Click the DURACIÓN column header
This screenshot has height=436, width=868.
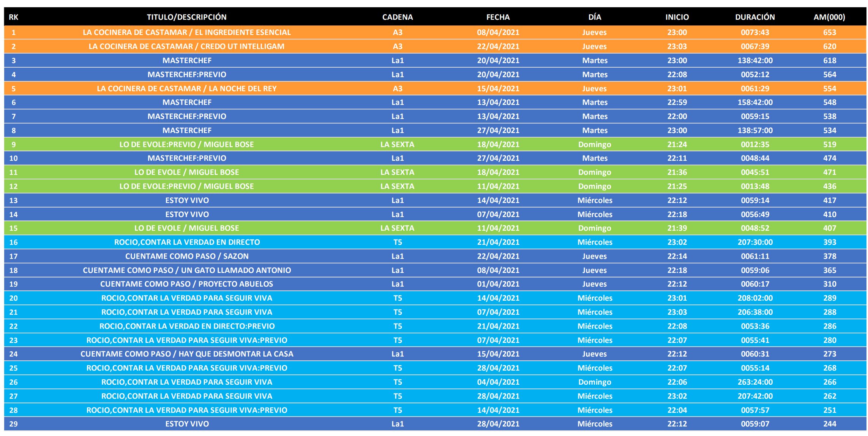click(x=754, y=17)
